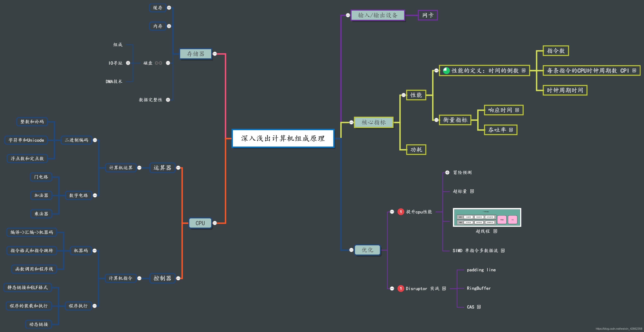Select the 浮点数和定点数 node
The image size is (644, 332).
(x=27, y=158)
